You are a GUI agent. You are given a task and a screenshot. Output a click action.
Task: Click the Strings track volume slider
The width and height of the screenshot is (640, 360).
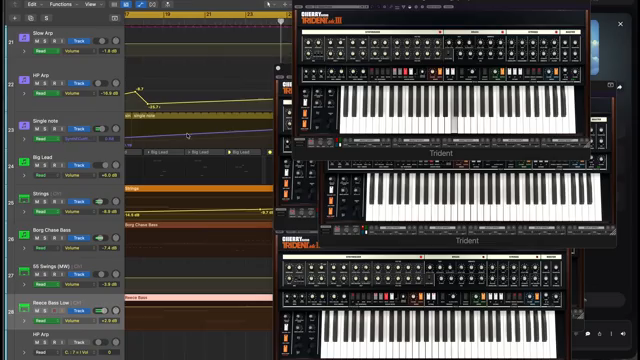(x=100, y=202)
